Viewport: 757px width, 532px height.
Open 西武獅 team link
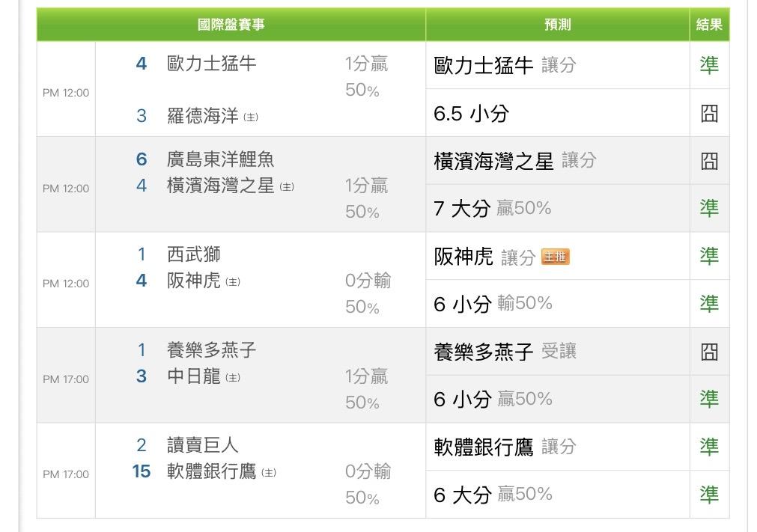[x=194, y=254]
